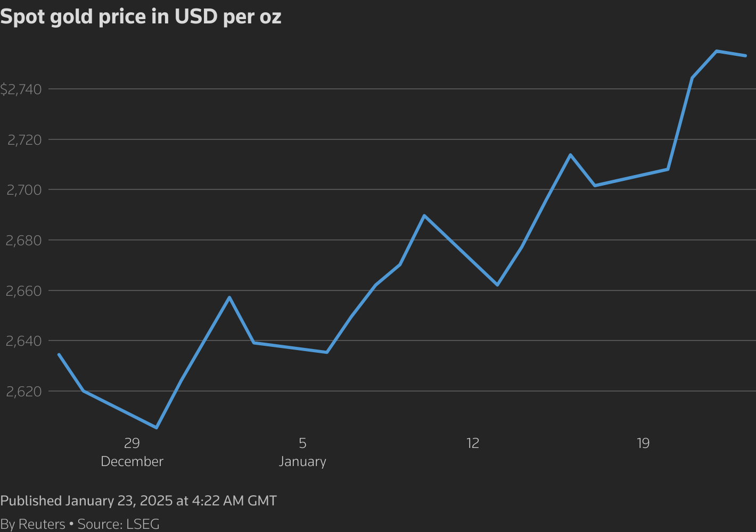Select the 29 date tick label
756x532 pixels.
[x=132, y=443]
